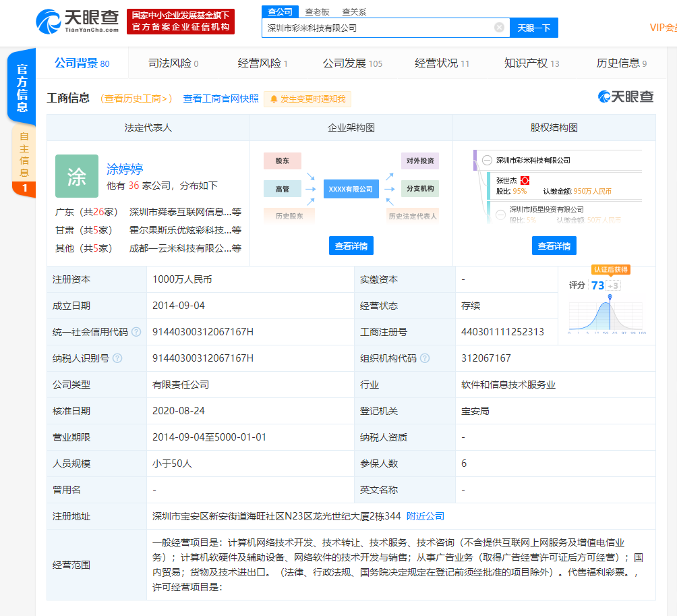Click the score value 73
677x616 pixels.
coord(597,285)
